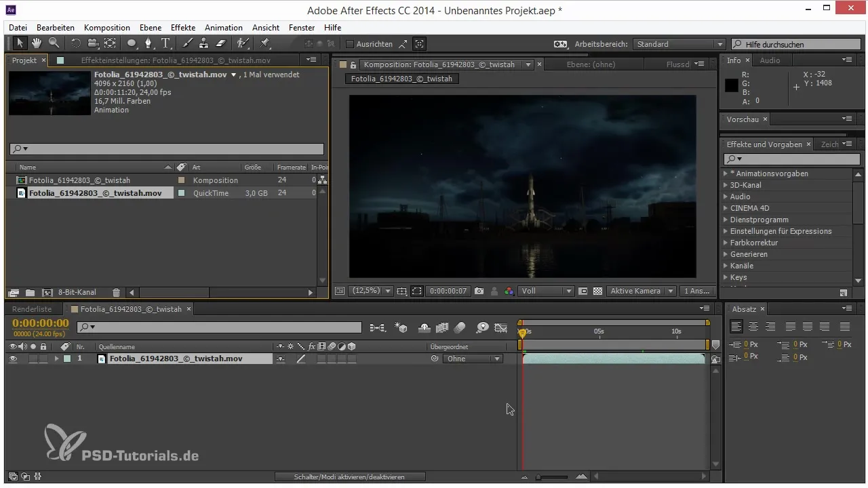
Task: Open the resolution Voll dropdown
Action: pos(547,291)
